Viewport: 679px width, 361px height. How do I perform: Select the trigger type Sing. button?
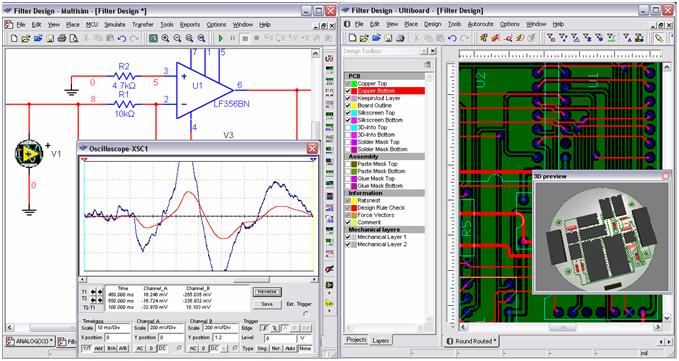262,348
